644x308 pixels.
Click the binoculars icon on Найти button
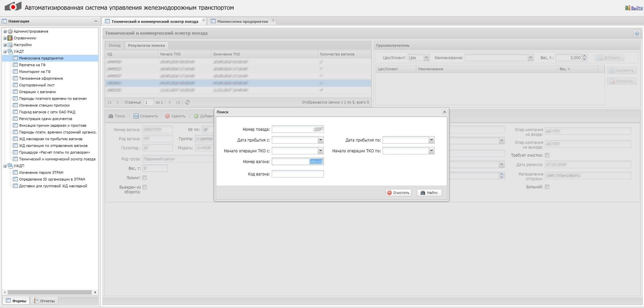point(423,193)
